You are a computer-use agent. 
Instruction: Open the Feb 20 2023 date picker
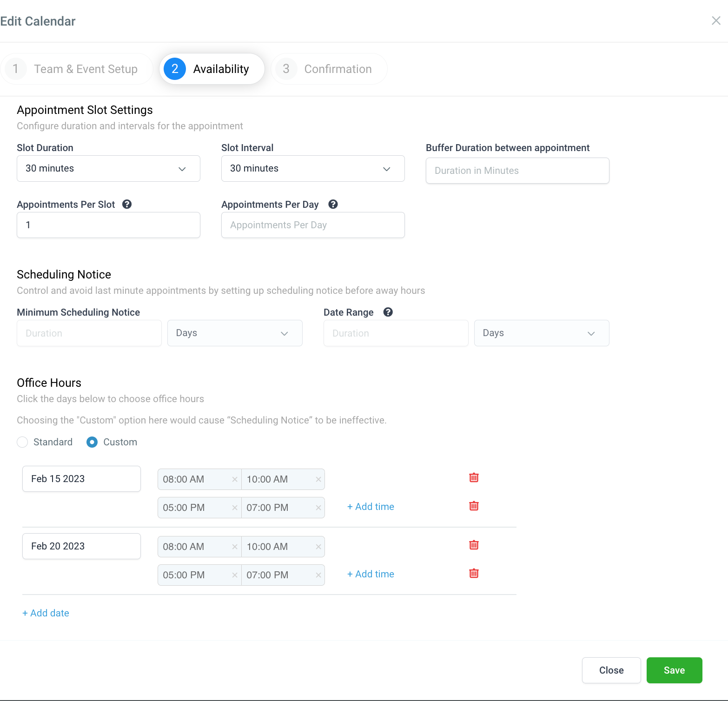coord(81,546)
